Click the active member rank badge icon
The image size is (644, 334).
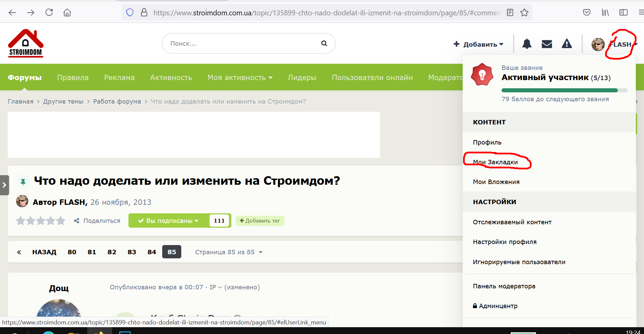tap(482, 74)
